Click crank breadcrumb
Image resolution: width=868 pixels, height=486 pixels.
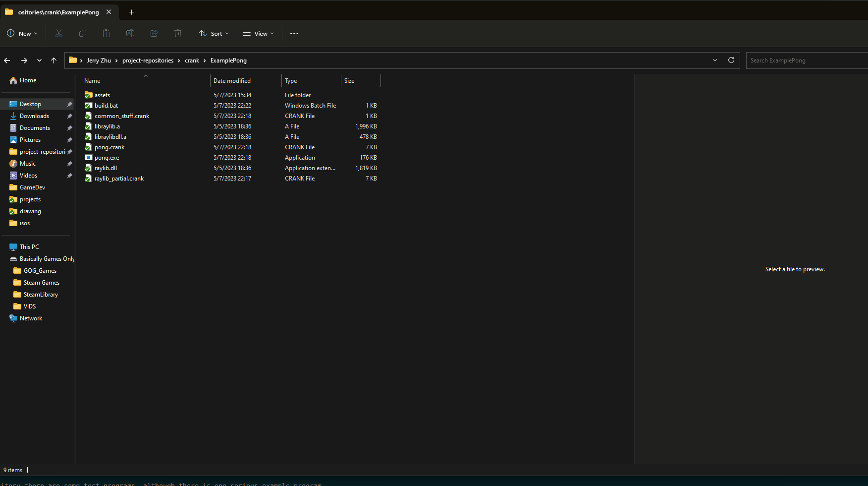click(192, 61)
